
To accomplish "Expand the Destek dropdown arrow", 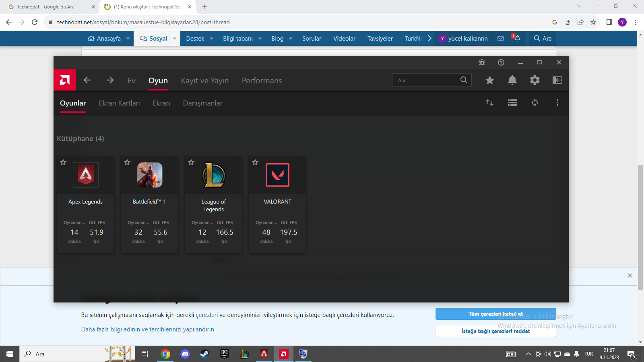I will 211,39.
